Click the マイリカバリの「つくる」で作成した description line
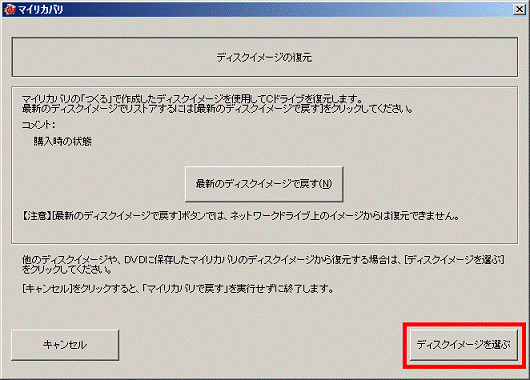This screenshot has height=380, width=530. pos(192,99)
